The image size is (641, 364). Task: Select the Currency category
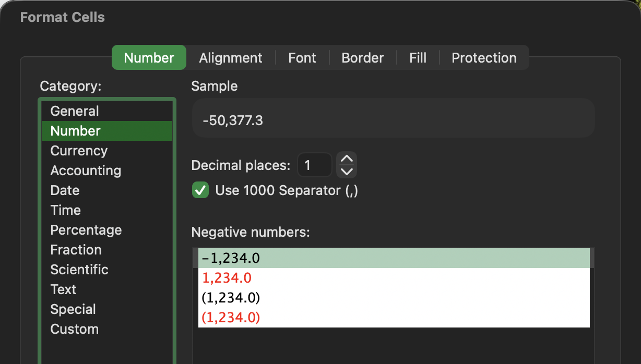coord(79,151)
